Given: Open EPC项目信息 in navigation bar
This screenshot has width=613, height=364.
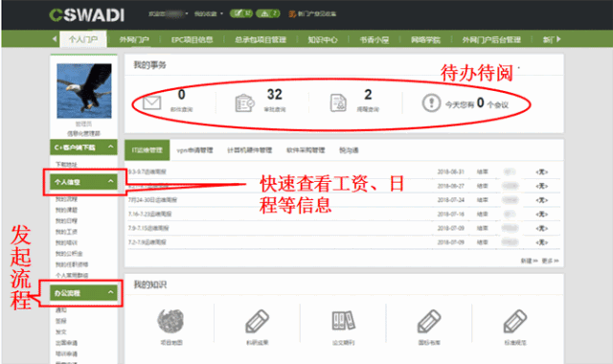Looking at the screenshot, I should [192, 39].
